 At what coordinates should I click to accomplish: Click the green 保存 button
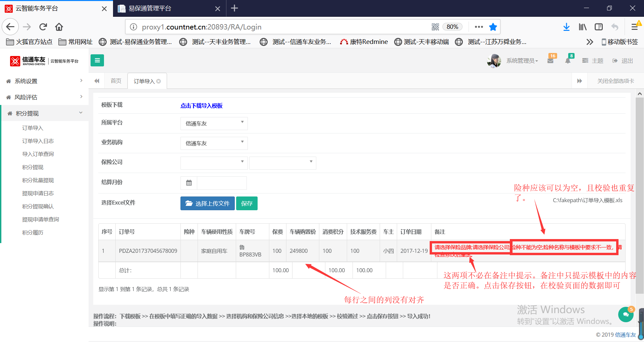click(247, 204)
